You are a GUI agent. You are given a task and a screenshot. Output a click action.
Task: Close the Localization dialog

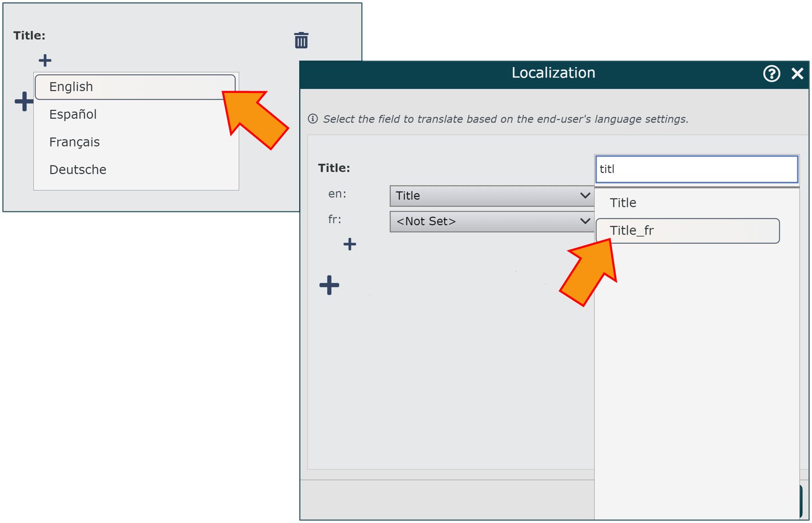(x=797, y=73)
